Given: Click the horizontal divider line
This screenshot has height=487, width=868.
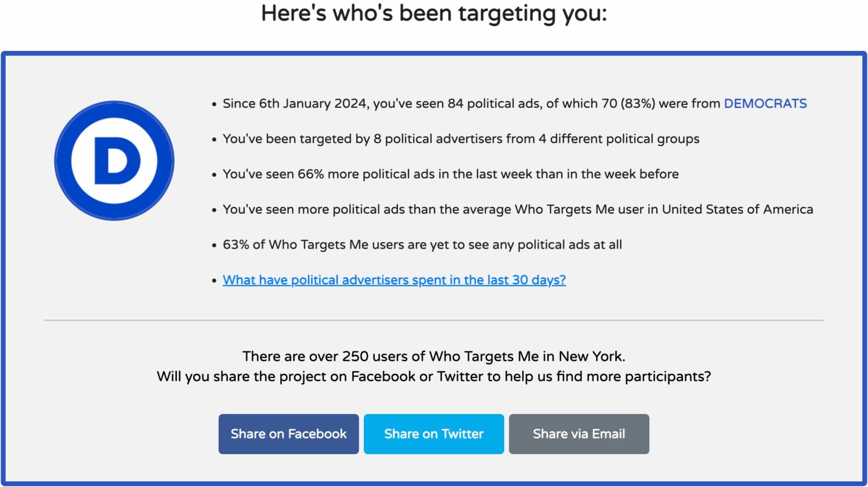Looking at the screenshot, I should pyautogui.click(x=434, y=319).
